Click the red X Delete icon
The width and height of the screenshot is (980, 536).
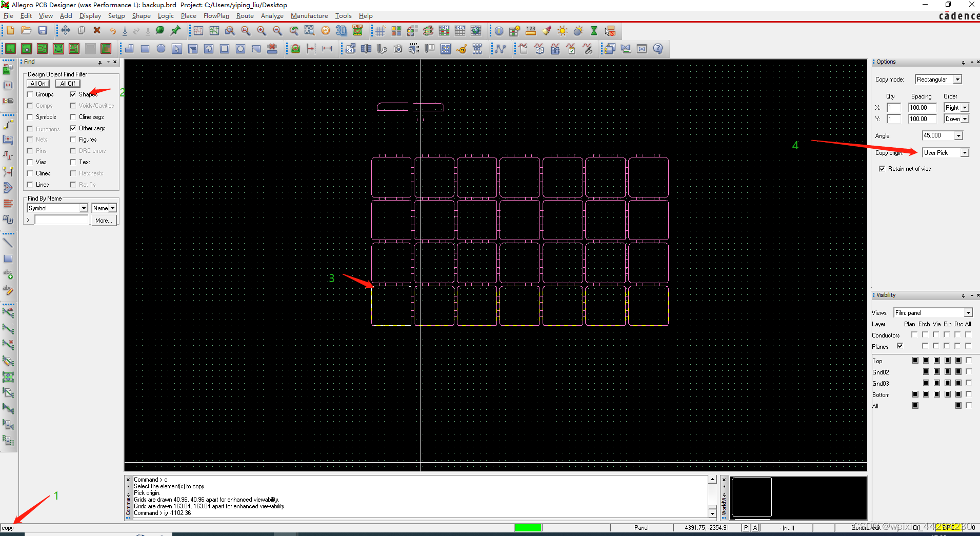click(97, 31)
